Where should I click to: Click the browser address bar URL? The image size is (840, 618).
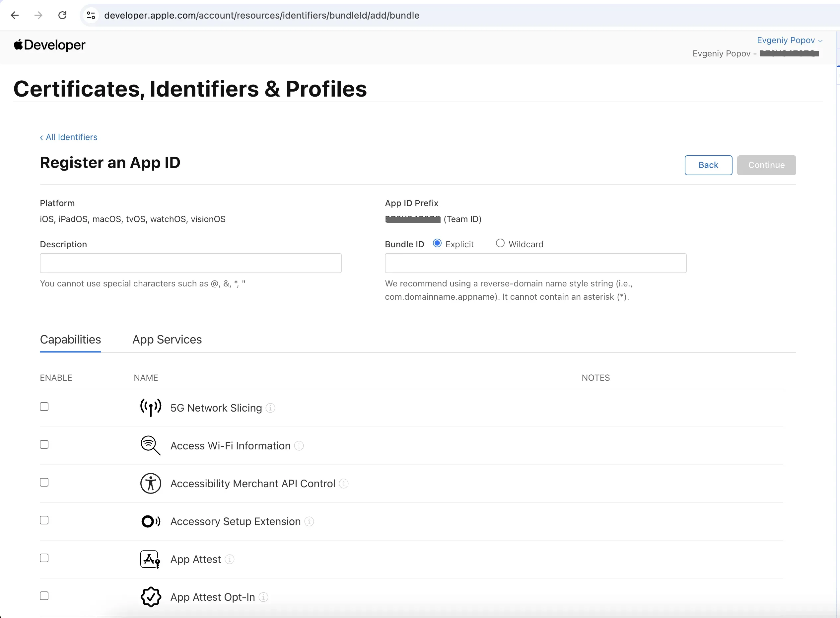click(x=262, y=15)
